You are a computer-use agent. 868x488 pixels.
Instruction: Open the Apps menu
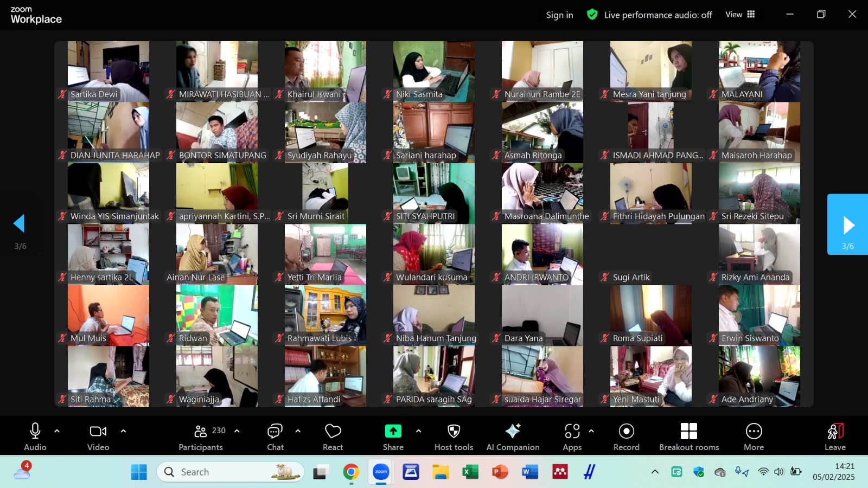tap(572, 436)
